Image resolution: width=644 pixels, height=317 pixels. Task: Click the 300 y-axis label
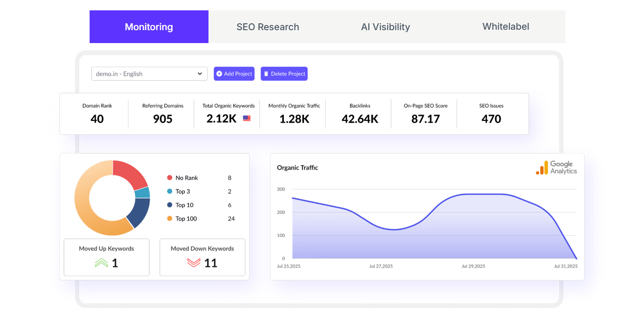(x=281, y=189)
